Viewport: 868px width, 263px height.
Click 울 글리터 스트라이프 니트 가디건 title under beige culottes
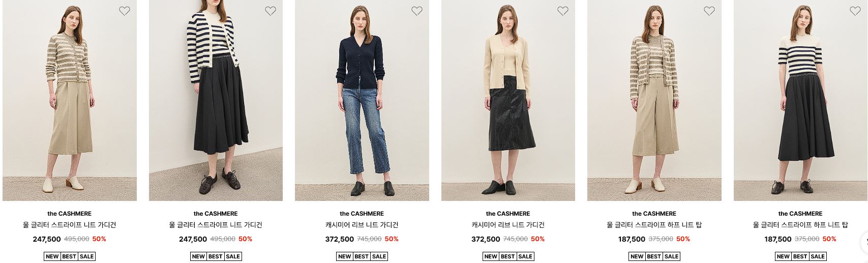click(x=70, y=225)
